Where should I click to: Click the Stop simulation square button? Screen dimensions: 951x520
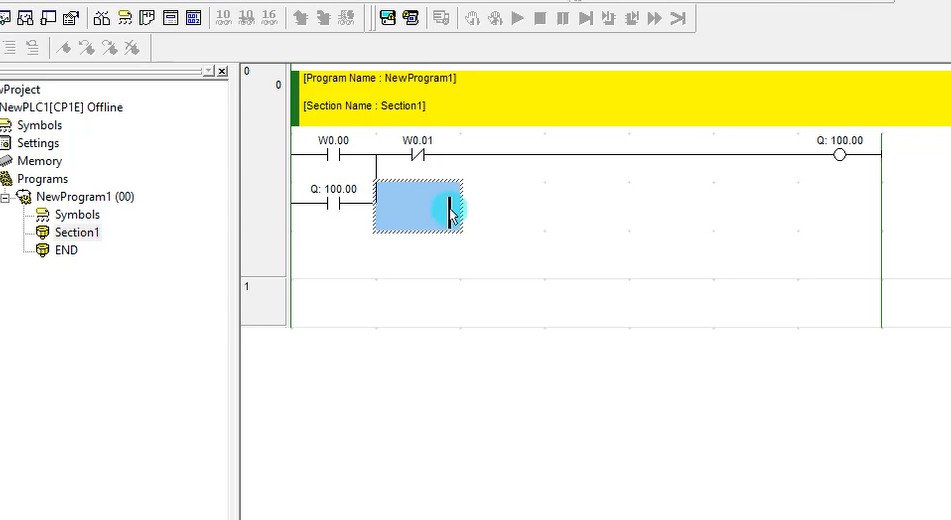[540, 18]
